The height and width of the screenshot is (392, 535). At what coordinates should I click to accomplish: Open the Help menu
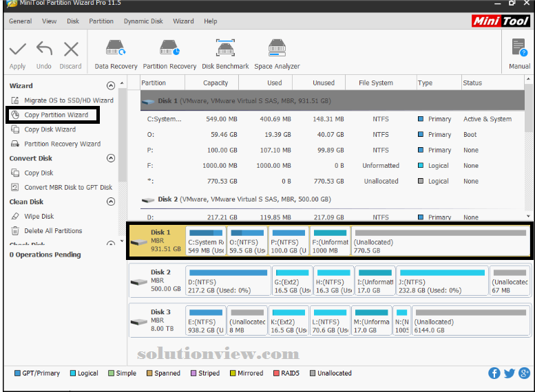click(211, 21)
